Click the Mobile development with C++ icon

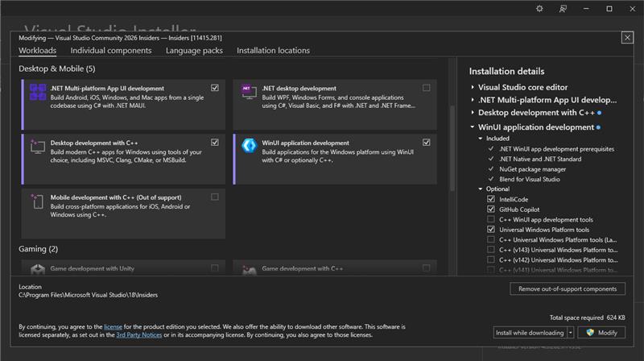click(x=37, y=201)
